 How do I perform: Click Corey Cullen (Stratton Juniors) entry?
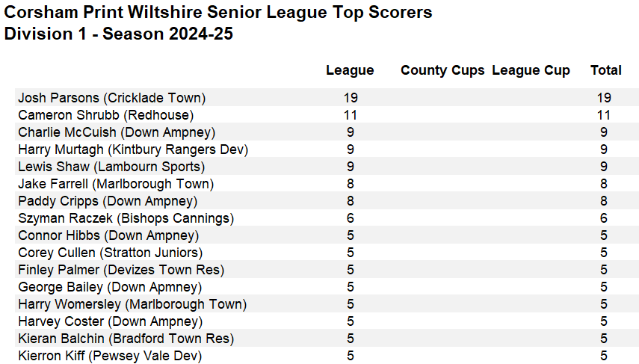[x=110, y=253]
